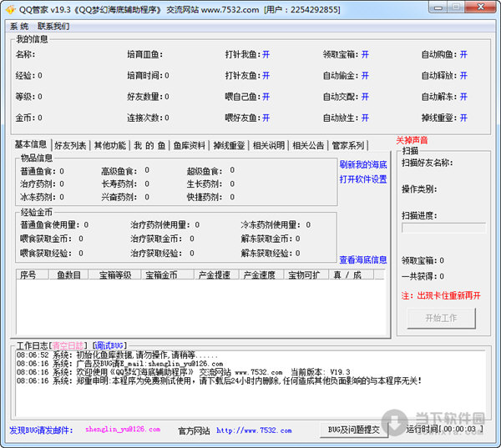501x448 pixels.
Task: Click the log entry 初始化鱼库数据
Action: click(x=117, y=355)
